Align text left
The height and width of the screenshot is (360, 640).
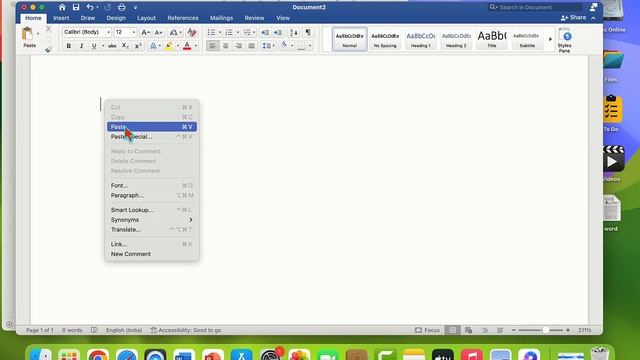(x=212, y=46)
